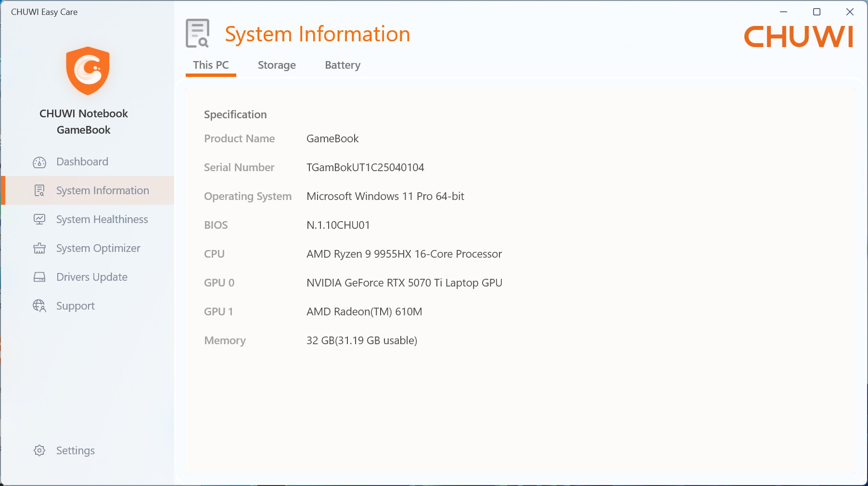Screen dimensions: 868x486
Task: Click the System Information header document icon
Action: point(197,34)
